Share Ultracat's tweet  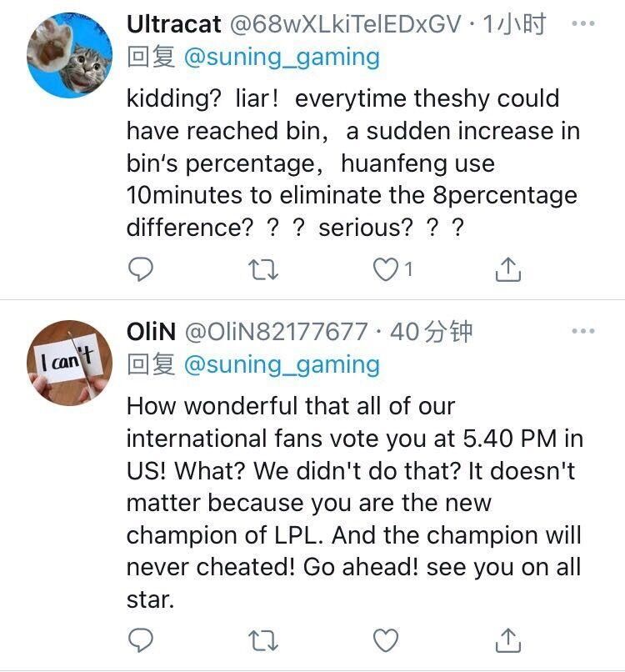(x=508, y=269)
